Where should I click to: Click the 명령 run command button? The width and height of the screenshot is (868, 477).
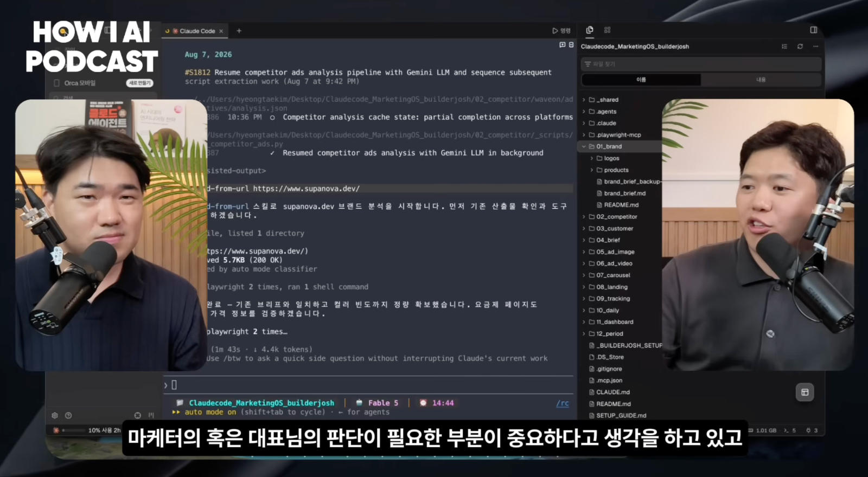(x=561, y=31)
